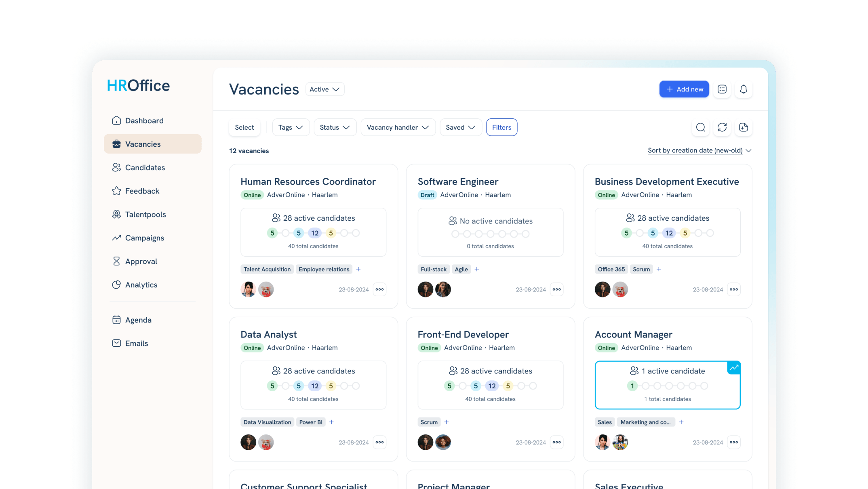868x489 pixels.
Task: Open the tasks checklist icon in the header
Action: point(722,89)
